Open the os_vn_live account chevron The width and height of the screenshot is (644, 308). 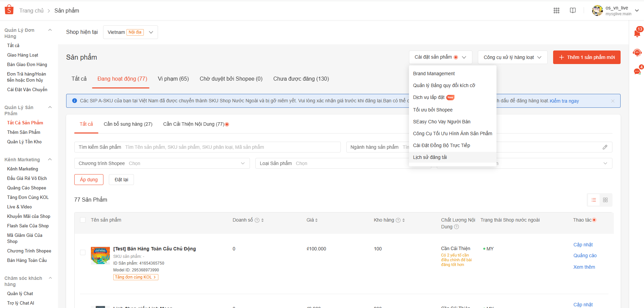click(637, 10)
